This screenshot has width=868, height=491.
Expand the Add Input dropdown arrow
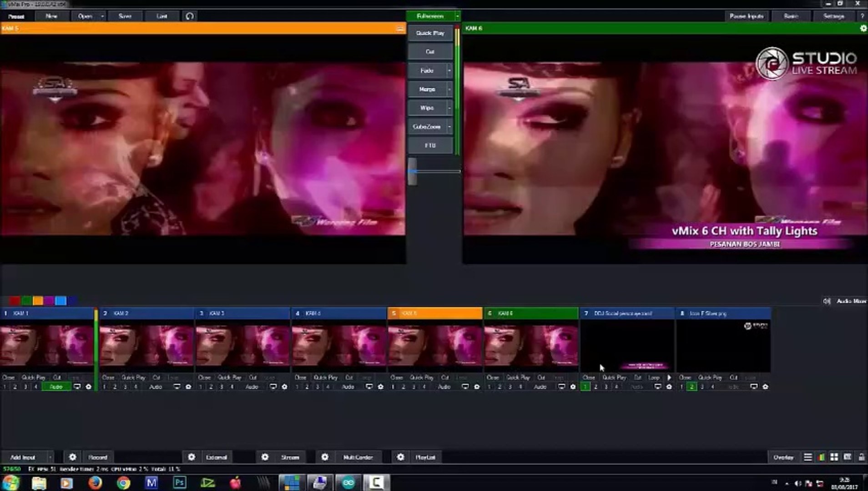50,457
